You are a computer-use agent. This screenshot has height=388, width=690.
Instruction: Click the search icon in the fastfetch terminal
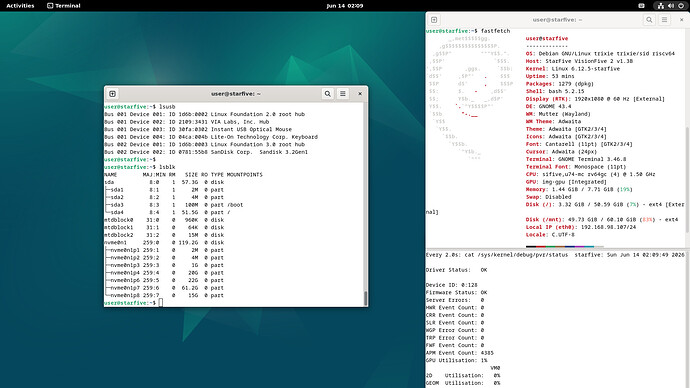[x=649, y=20]
